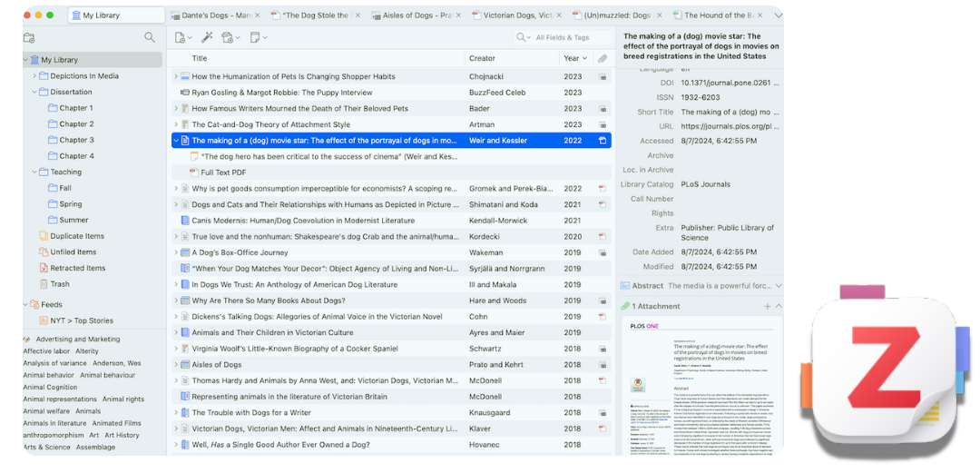
Task: Click the book icon for Canis Modernis row
Action: click(x=185, y=221)
